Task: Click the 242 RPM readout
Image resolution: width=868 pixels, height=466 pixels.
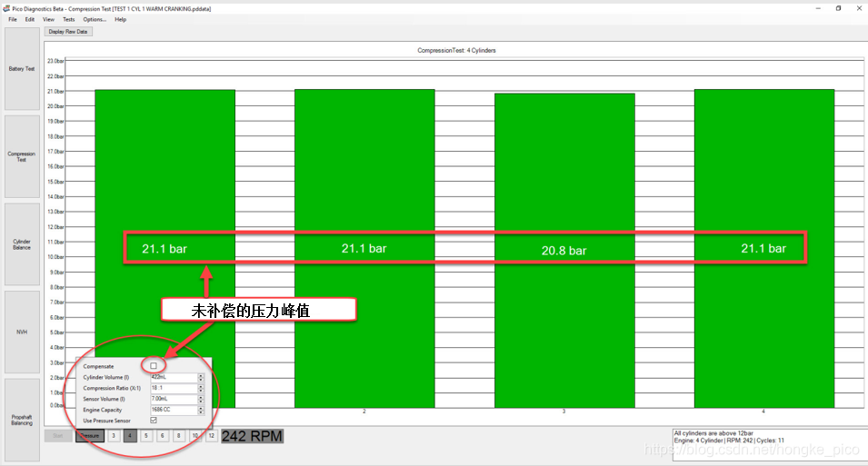Action: pyautogui.click(x=253, y=436)
